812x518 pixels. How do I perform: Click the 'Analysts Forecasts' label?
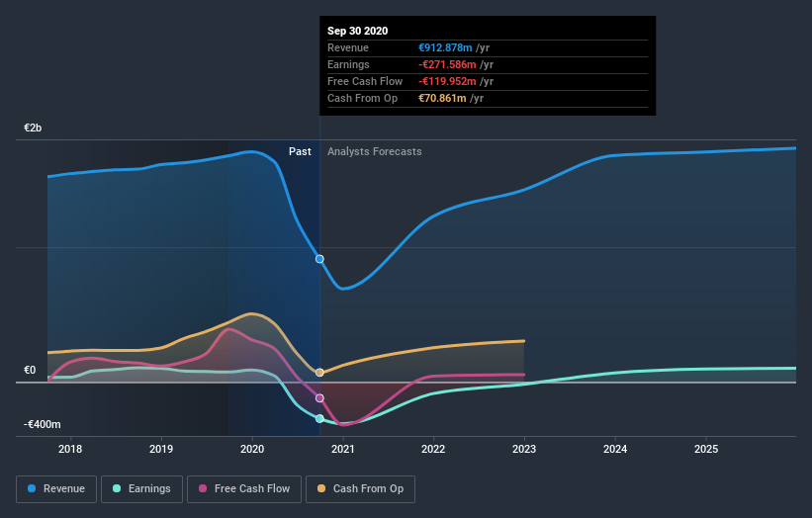click(x=375, y=151)
